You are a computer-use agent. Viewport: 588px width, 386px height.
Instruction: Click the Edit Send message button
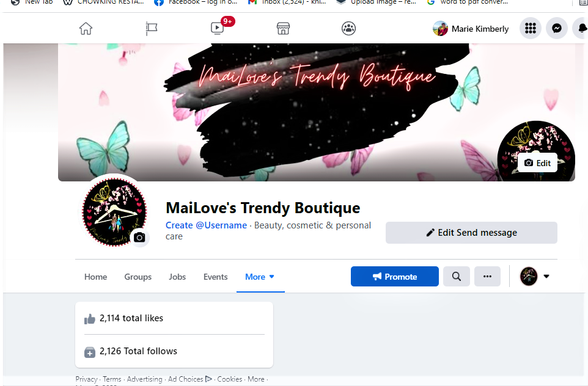(x=471, y=233)
